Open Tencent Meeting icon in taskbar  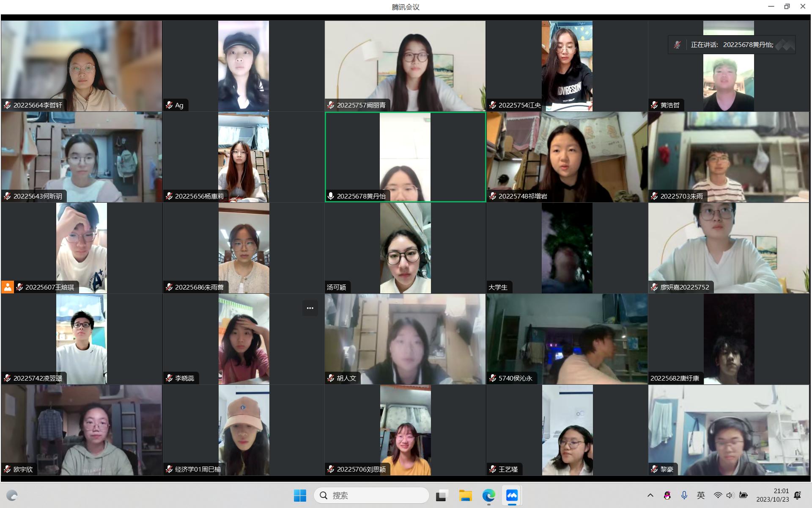512,495
